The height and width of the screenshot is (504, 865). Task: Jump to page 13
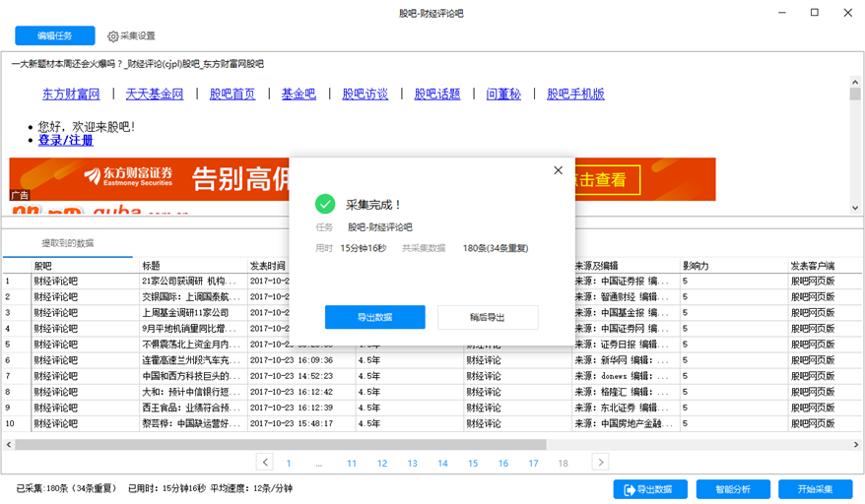[412, 464]
